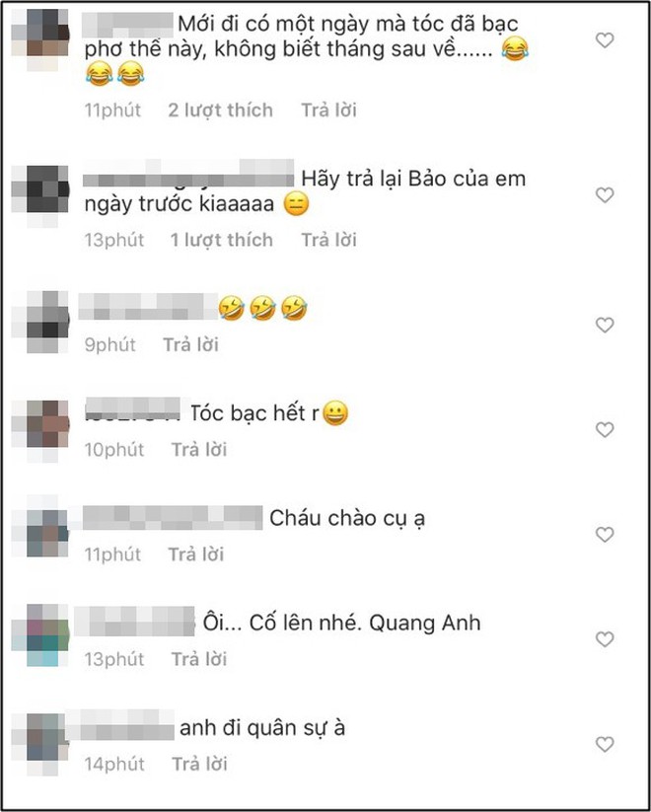The height and width of the screenshot is (812, 651).
Task: Open username of 'Cháu chào cụ ạ' commenter
Action: click(x=173, y=518)
